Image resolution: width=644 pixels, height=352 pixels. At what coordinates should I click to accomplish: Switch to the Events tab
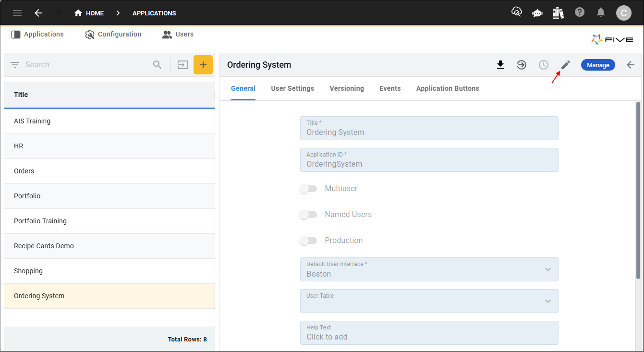[390, 88]
